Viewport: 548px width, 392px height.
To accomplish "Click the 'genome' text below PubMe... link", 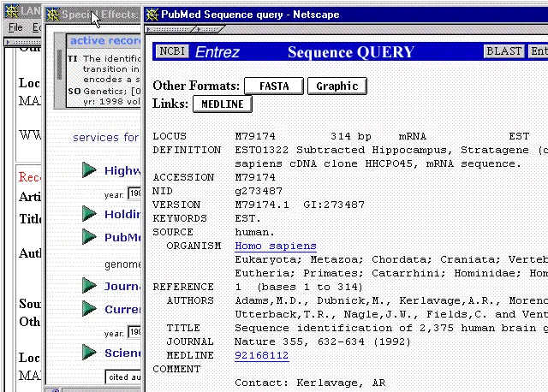I will (122, 264).
